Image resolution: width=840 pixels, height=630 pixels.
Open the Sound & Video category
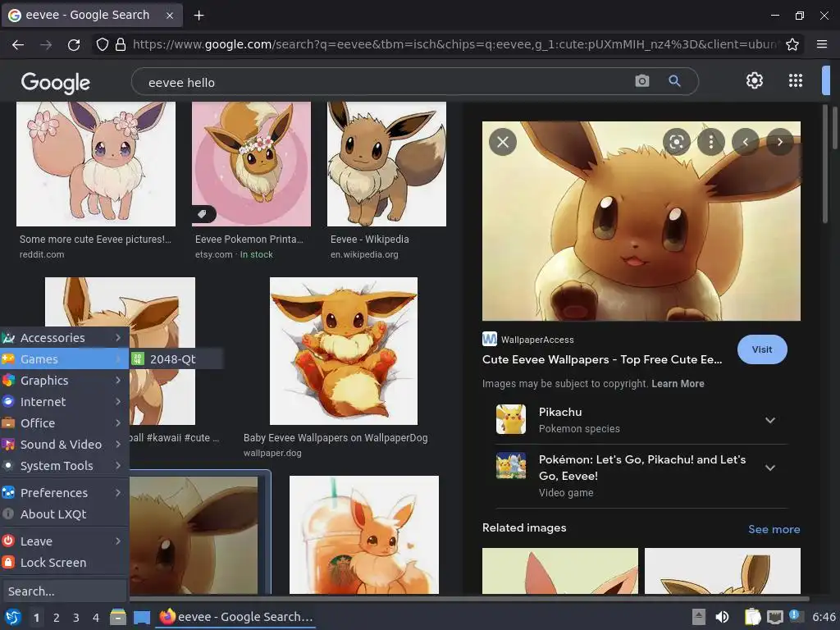coord(64,445)
